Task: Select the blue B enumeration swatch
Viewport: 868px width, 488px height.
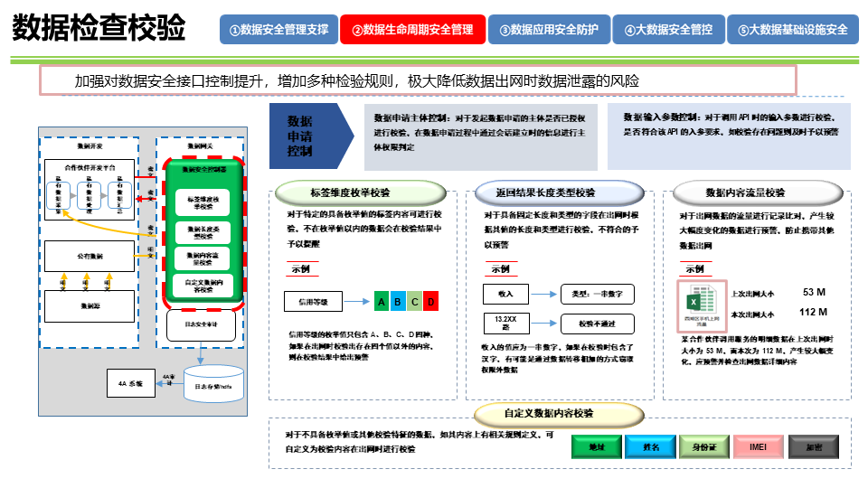Action: coord(398,302)
